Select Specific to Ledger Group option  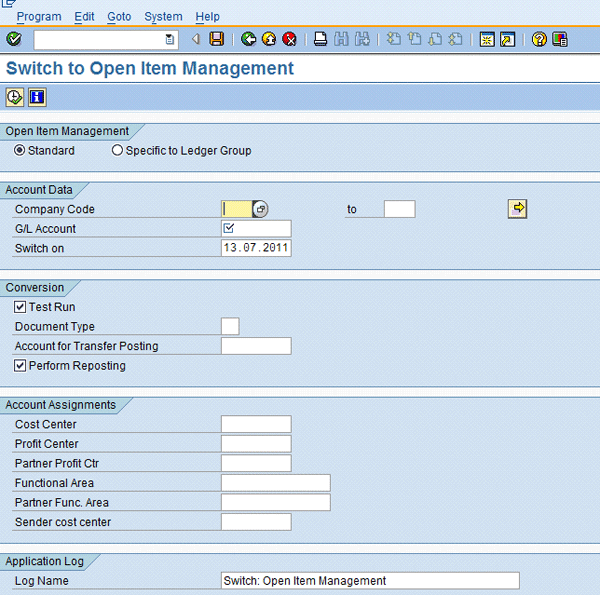coord(118,151)
